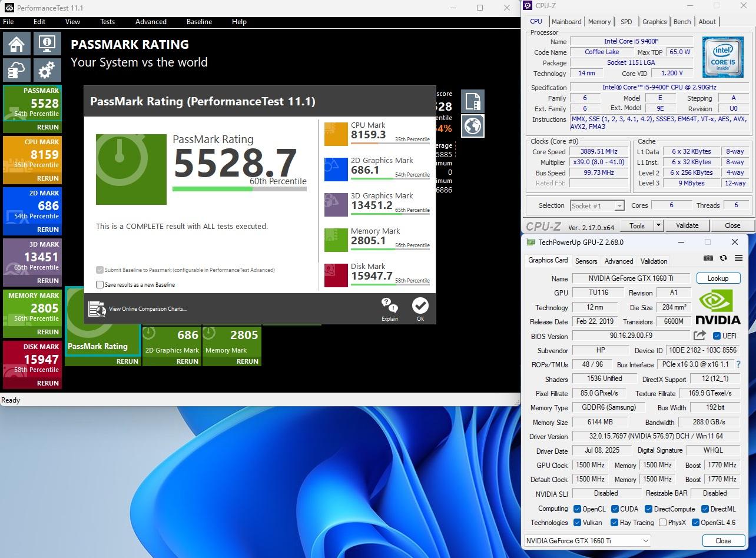The image size is (756, 558).
Task: Toggle the UEFI checkbox in GPU-Z
Action: [x=717, y=336]
